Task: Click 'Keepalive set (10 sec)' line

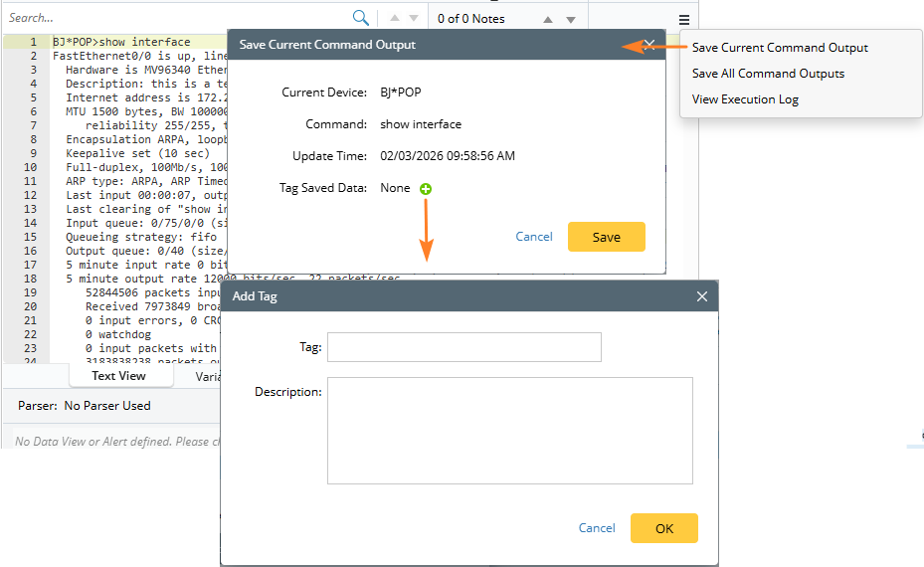Action: [x=137, y=153]
